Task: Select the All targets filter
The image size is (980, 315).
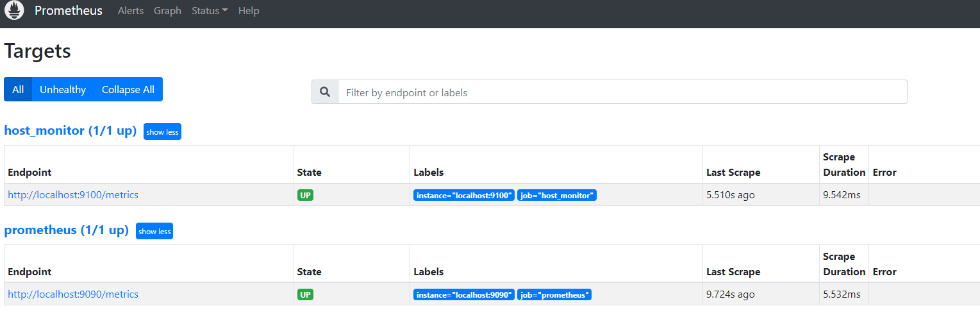Action: (18, 90)
